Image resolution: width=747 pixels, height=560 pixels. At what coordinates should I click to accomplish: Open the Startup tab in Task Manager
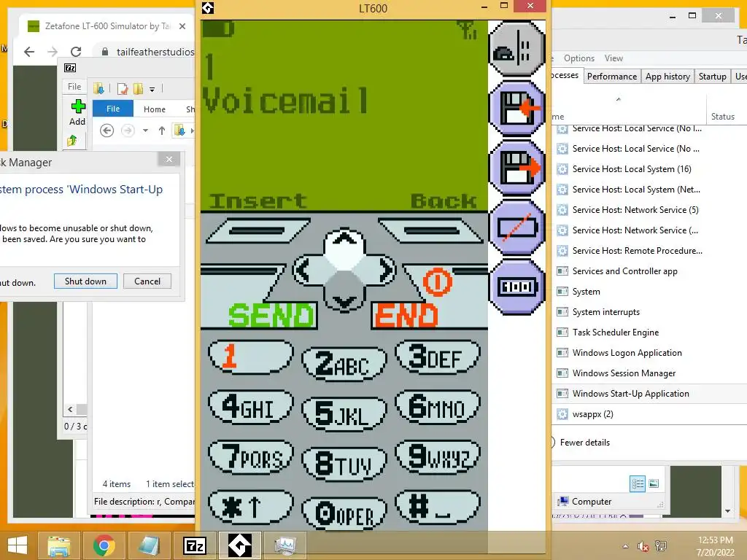point(712,76)
